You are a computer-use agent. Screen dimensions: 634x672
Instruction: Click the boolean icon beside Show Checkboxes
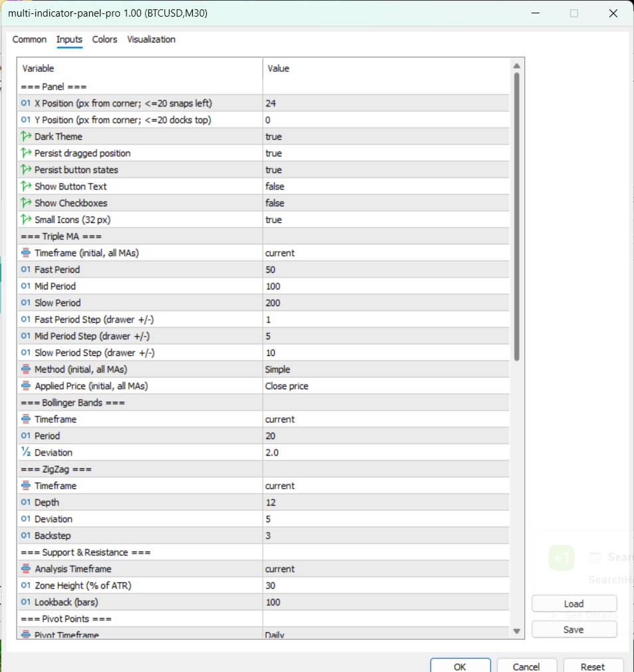pyautogui.click(x=26, y=203)
